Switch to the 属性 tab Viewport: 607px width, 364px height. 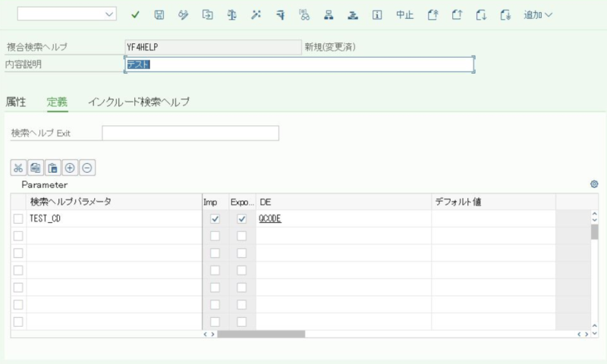pyautogui.click(x=16, y=102)
